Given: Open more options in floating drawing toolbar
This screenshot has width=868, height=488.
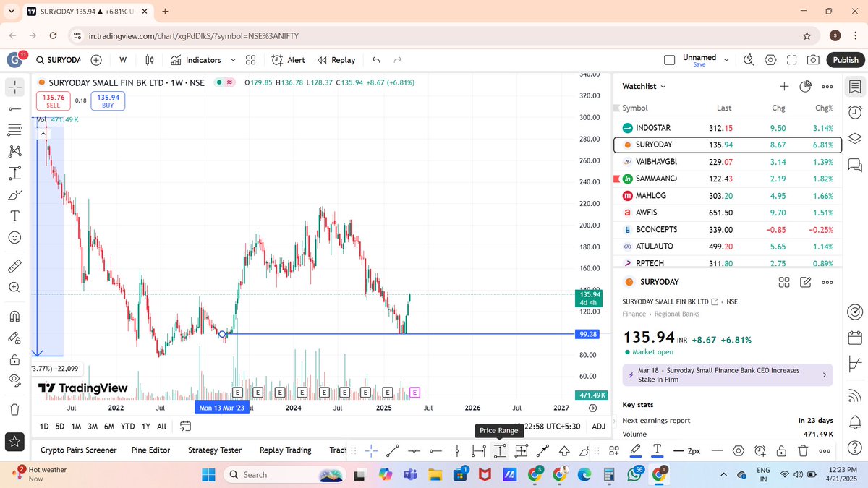Looking at the screenshot, I should pyautogui.click(x=824, y=450).
